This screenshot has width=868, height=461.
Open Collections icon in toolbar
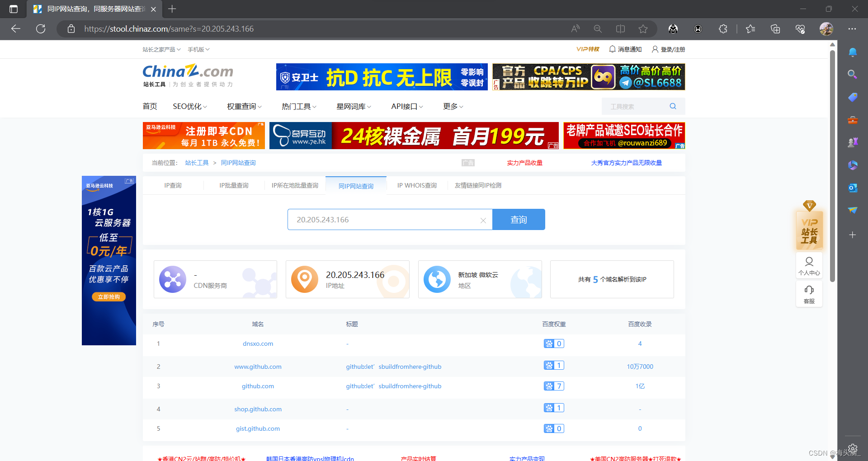(775, 29)
